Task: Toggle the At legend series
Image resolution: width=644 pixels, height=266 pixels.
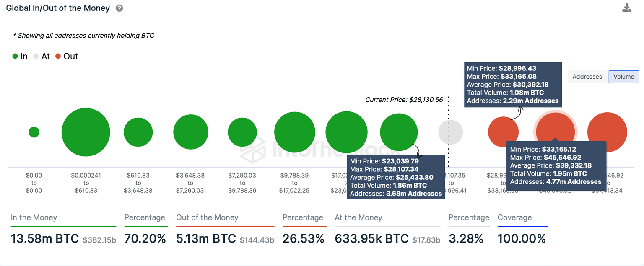Action: point(42,57)
